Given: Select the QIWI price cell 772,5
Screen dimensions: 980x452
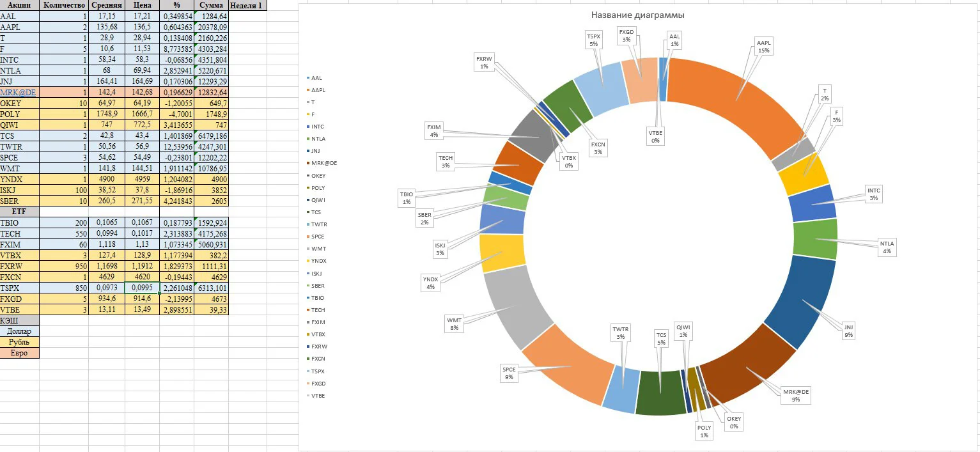Looking at the screenshot, I should [143, 125].
